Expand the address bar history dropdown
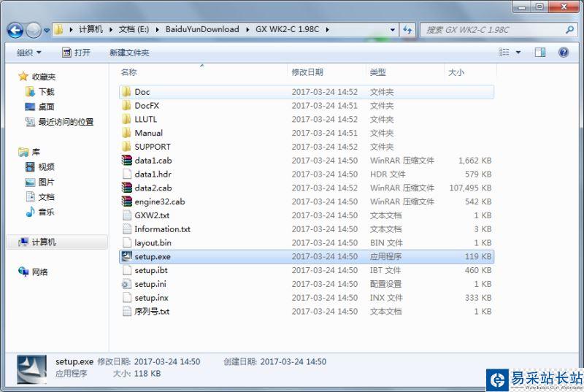584x392 pixels. 393,30
